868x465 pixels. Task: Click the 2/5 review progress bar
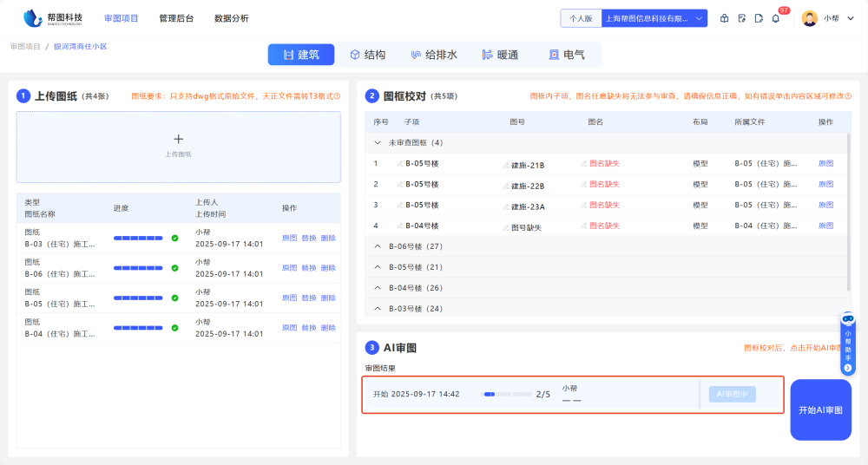(508, 394)
